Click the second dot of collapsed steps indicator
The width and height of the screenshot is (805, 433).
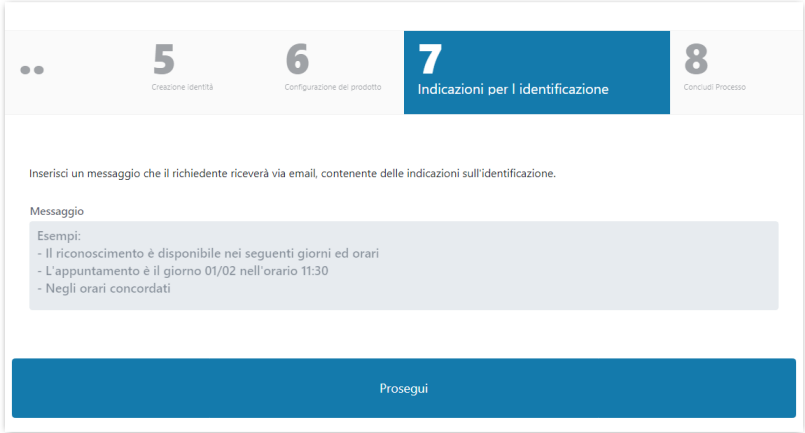click(39, 70)
